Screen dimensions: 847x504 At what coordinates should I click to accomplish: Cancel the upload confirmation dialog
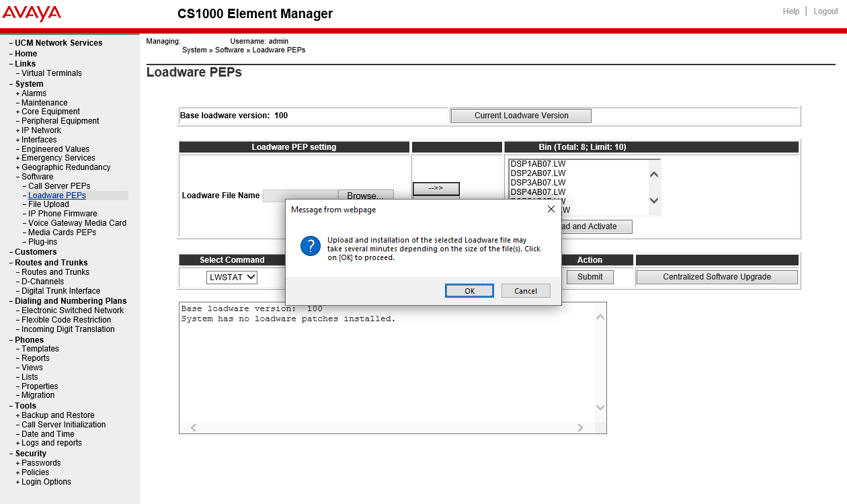[526, 290]
